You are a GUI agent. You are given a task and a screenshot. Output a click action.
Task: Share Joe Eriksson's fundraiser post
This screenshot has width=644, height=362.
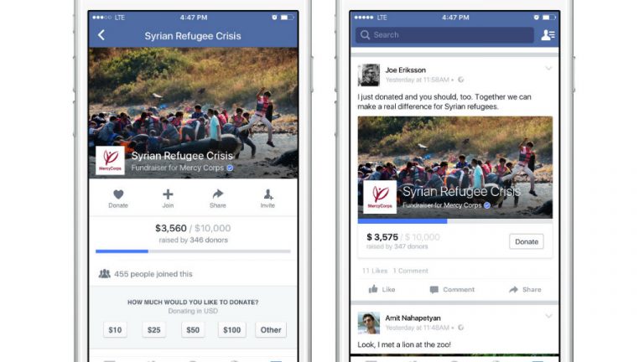coord(525,289)
